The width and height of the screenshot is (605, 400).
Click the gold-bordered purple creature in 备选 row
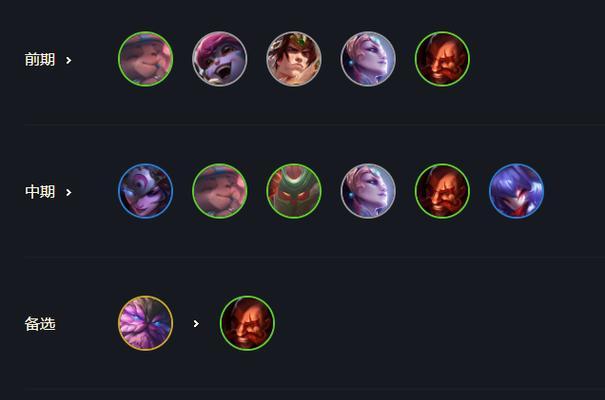pyautogui.click(x=145, y=323)
